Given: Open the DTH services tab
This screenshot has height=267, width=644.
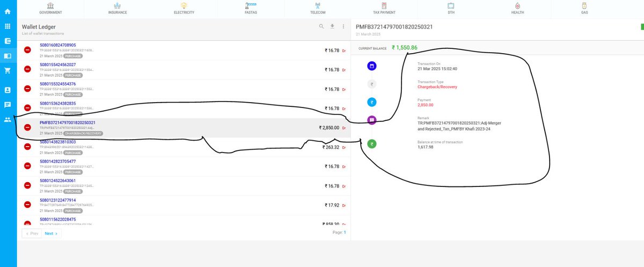Looking at the screenshot, I should pyautogui.click(x=451, y=8).
